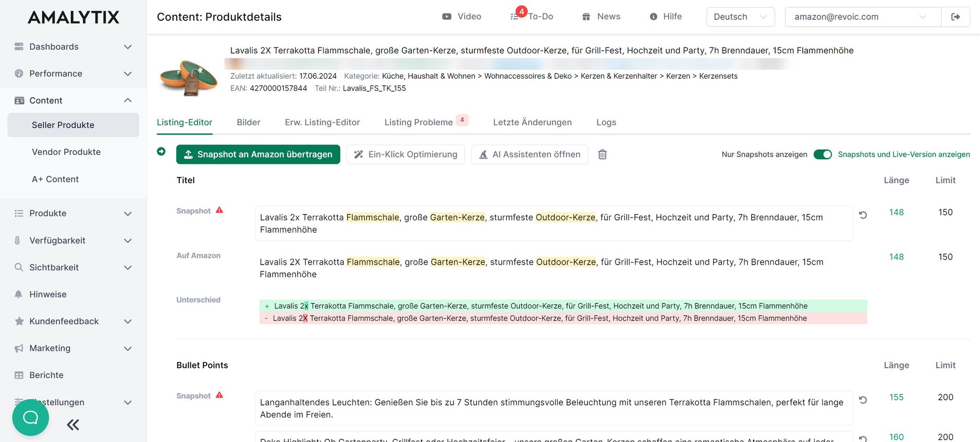Click the Berichte table icon

pos(19,375)
